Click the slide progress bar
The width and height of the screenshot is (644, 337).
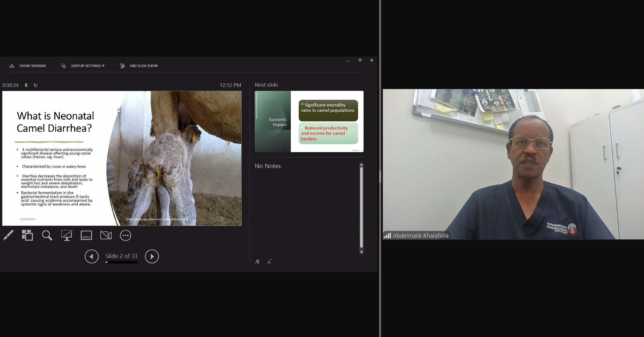tap(121, 262)
